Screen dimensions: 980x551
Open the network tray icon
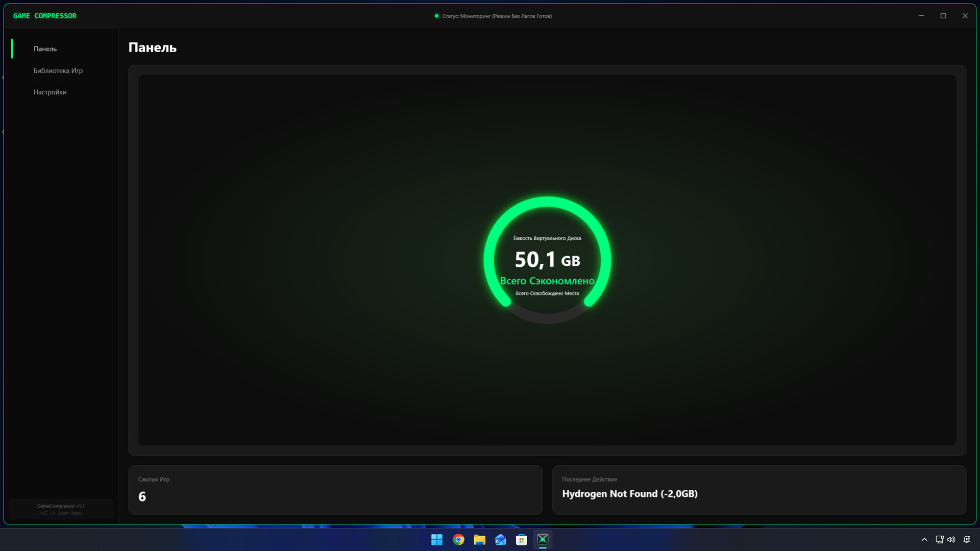939,540
